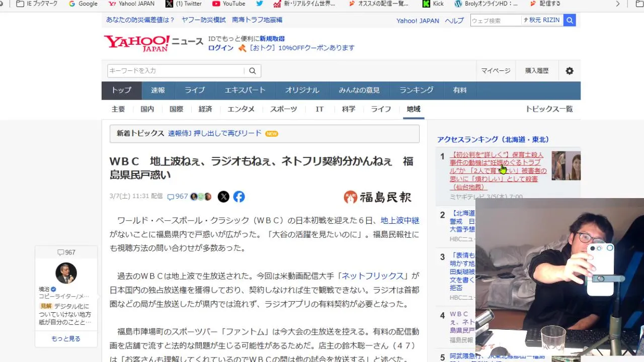644x362 pixels.
Task: Select the 有料 tab
Action: pyautogui.click(x=460, y=90)
